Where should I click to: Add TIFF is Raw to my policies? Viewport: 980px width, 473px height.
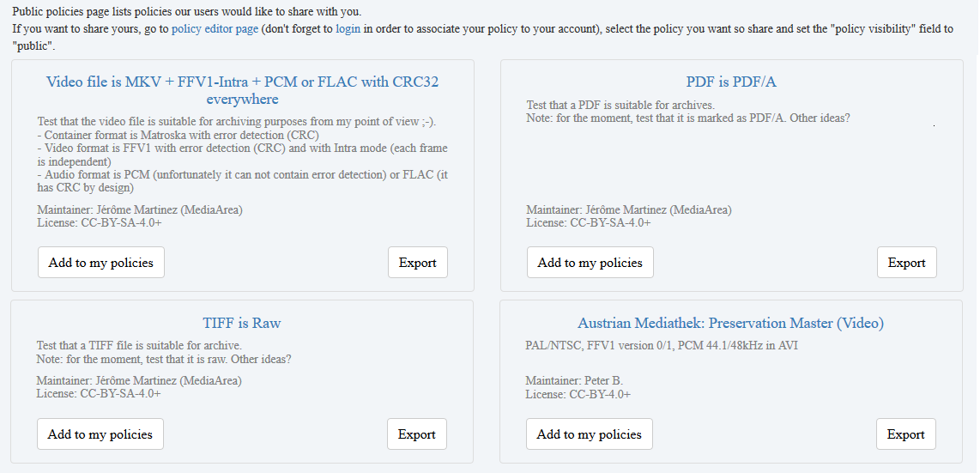(100, 434)
